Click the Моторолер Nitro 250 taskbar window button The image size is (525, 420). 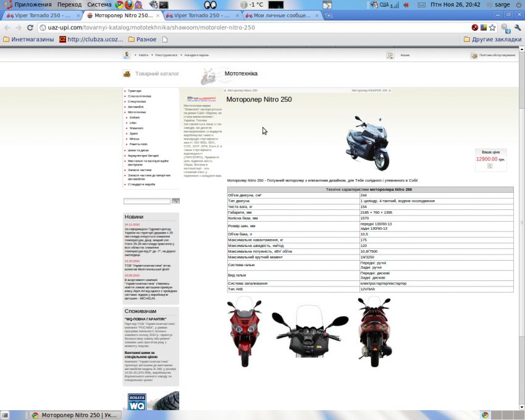[x=75, y=415]
